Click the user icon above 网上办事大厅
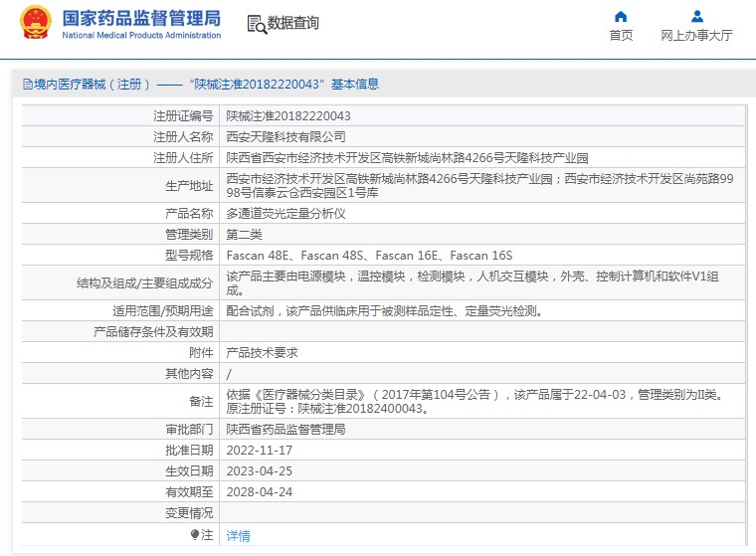The image size is (756, 556). click(697, 16)
